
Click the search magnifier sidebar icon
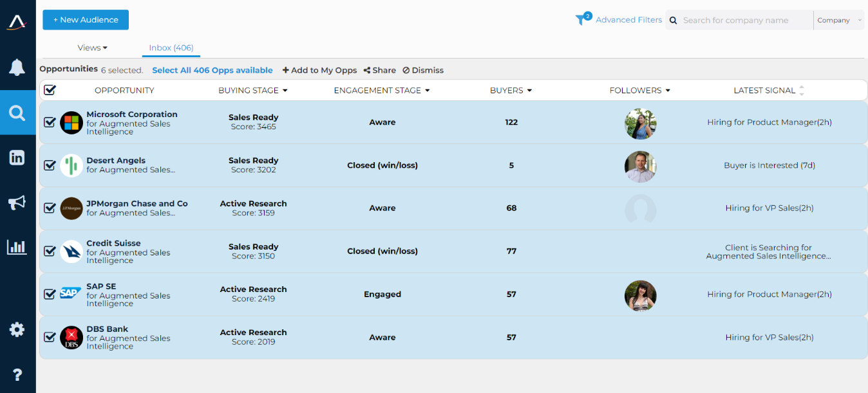coord(17,113)
